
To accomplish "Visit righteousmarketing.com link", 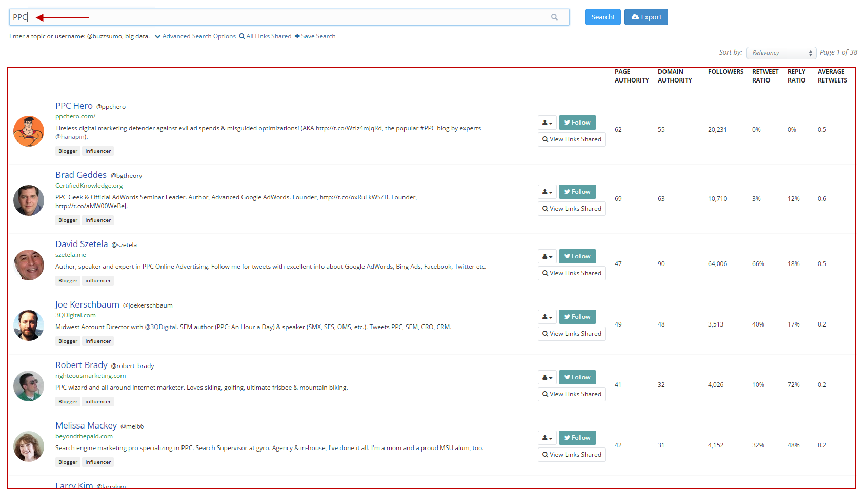I will click(x=91, y=376).
